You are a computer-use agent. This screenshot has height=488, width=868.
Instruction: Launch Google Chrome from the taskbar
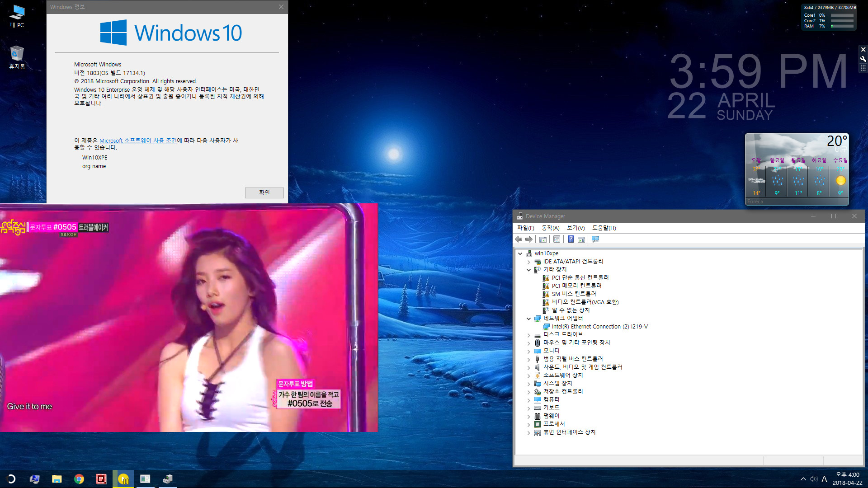coord(79,479)
